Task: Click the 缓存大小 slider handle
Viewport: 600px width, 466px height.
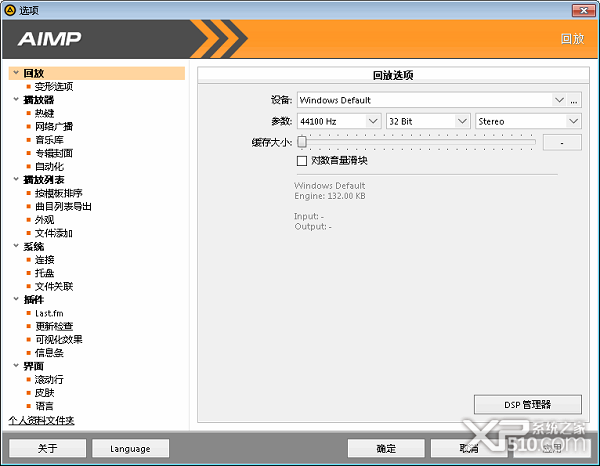Action: [302, 142]
